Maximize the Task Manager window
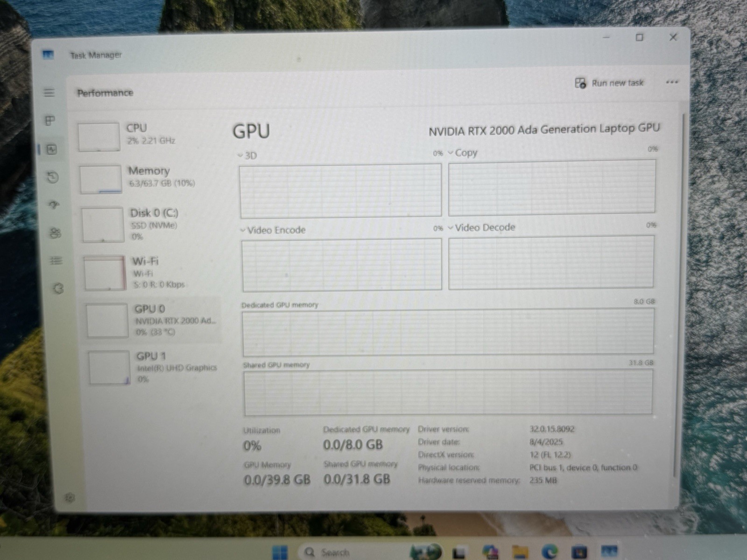The height and width of the screenshot is (560, 747). (x=640, y=37)
